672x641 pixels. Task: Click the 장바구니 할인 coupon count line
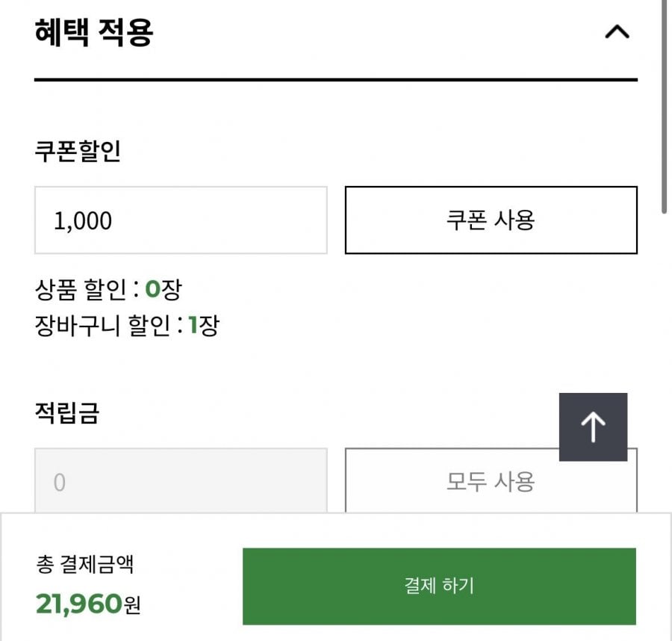(126, 326)
